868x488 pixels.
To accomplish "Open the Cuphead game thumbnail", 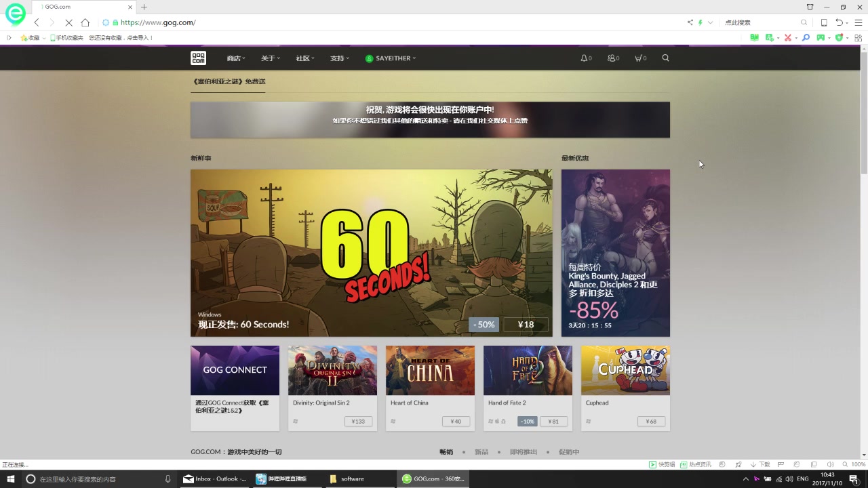I will click(x=625, y=370).
